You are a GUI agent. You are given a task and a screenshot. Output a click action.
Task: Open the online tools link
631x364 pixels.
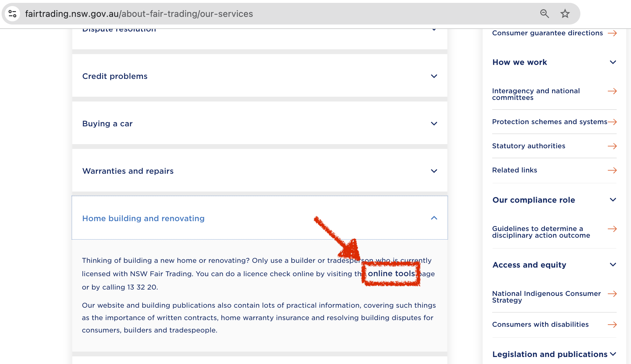[x=391, y=274]
